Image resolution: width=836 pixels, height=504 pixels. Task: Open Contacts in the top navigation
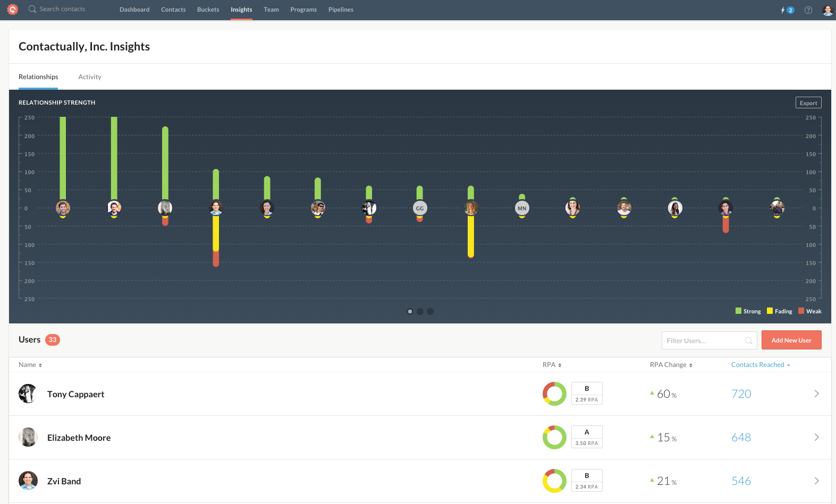(x=173, y=10)
